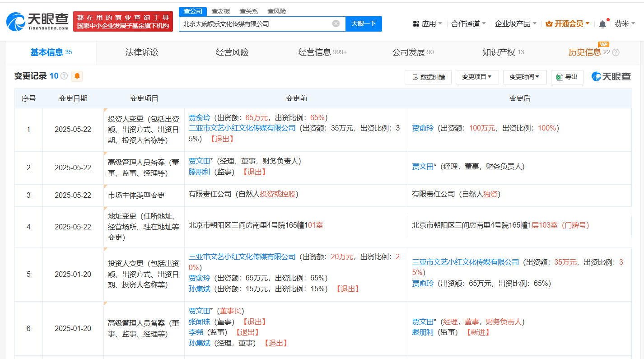This screenshot has height=359, width=644.
Task: Click the row 4 变更后 address text
Action: coord(501,225)
